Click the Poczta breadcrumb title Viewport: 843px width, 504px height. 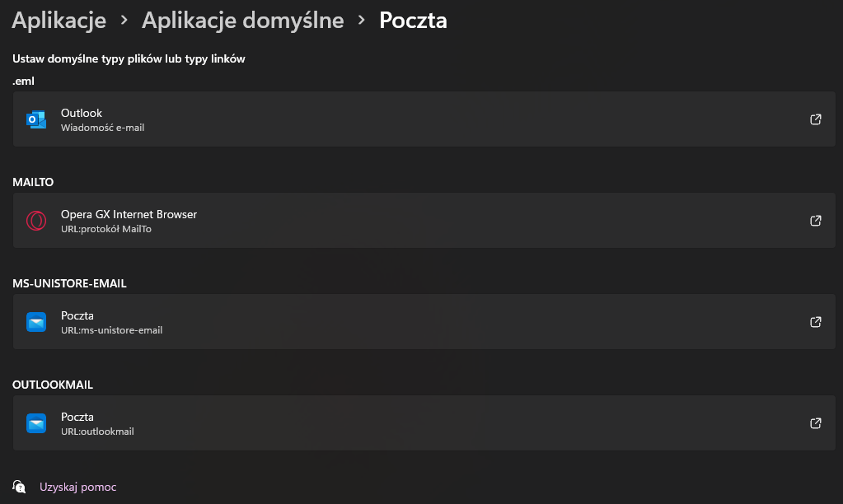[x=413, y=21]
